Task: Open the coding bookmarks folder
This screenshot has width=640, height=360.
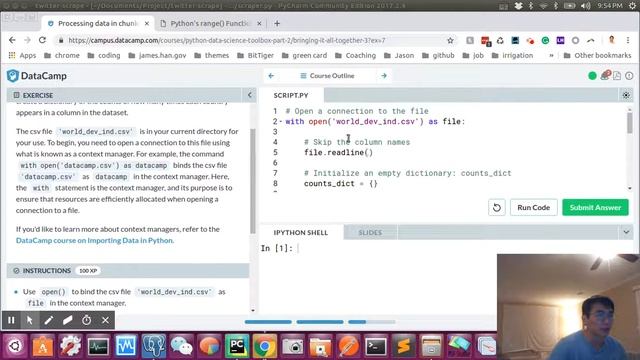Action: (x=104, y=55)
